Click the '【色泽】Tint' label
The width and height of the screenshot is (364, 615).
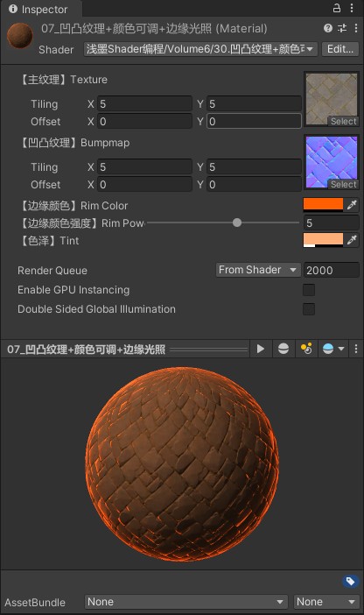(48, 240)
